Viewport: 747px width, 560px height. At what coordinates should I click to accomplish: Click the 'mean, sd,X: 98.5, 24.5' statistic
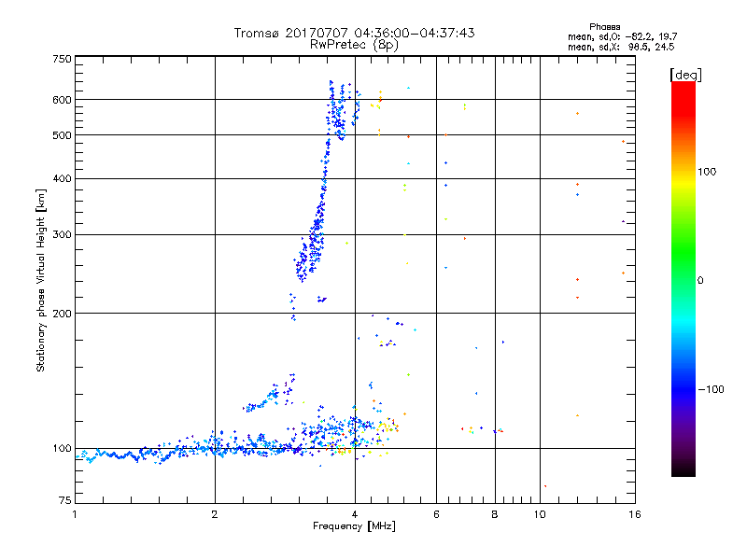pos(621,47)
